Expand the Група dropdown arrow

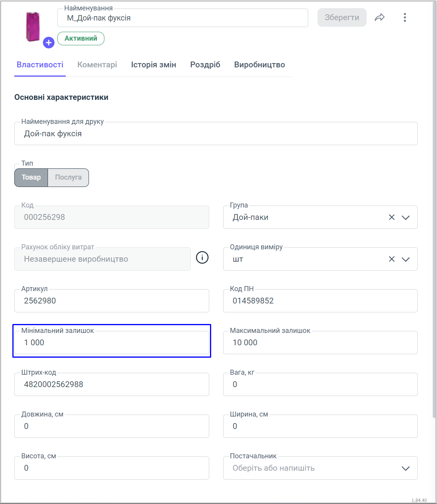pos(406,218)
